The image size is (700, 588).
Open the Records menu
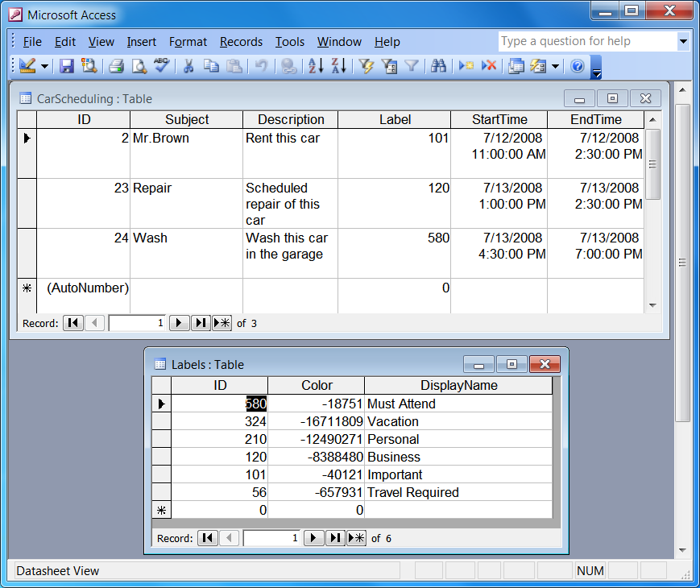tap(241, 42)
